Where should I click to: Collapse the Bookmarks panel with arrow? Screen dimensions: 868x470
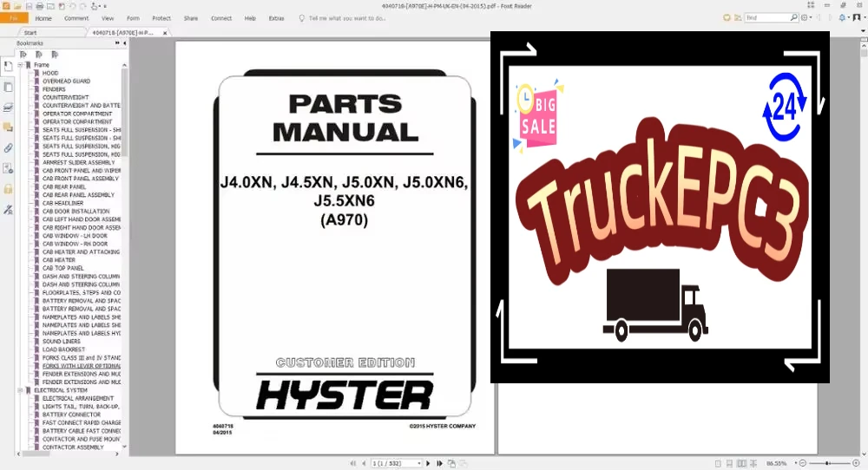124,42
